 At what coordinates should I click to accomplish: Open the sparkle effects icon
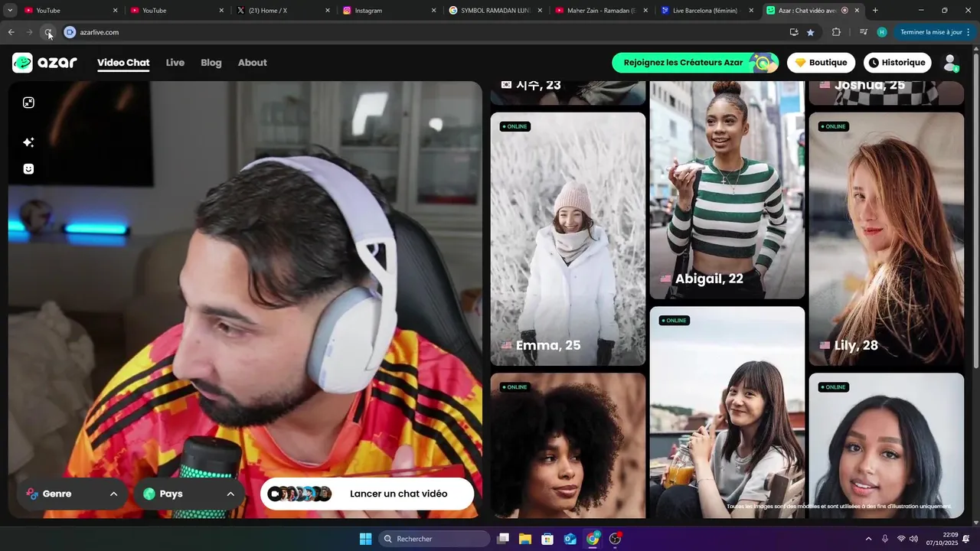(x=28, y=142)
